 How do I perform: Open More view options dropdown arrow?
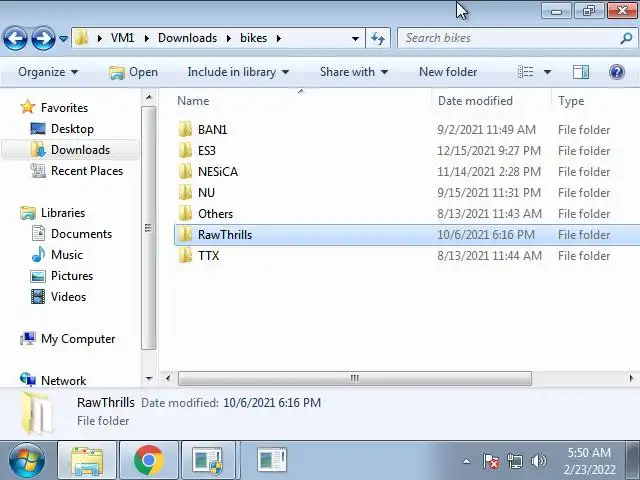tap(547, 72)
